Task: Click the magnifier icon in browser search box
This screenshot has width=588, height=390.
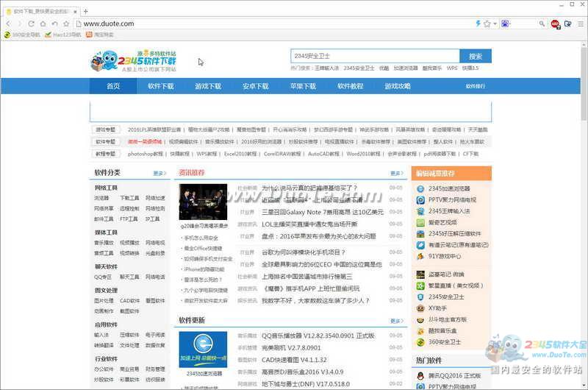Action: [x=542, y=24]
